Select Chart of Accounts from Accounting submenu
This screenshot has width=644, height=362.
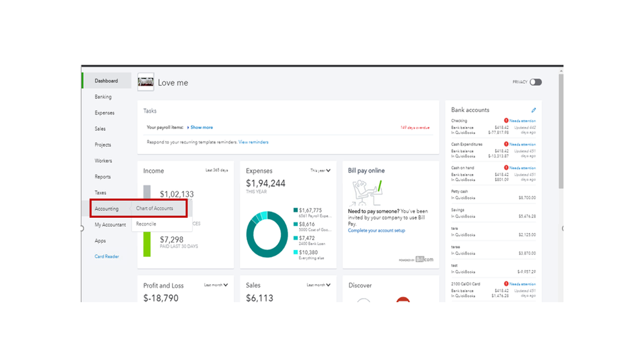coord(155,209)
